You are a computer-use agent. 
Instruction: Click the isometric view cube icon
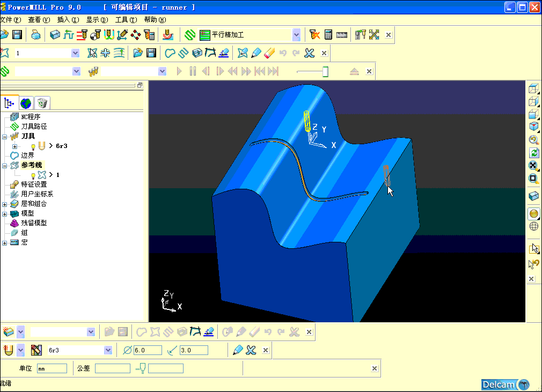(534, 126)
